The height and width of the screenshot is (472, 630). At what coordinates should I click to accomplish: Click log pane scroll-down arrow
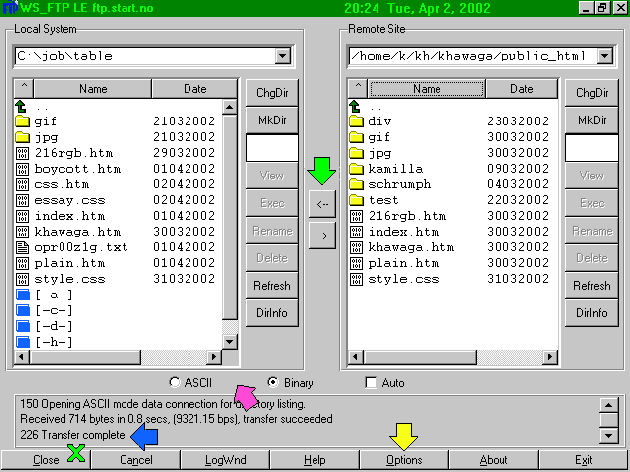coord(608,435)
